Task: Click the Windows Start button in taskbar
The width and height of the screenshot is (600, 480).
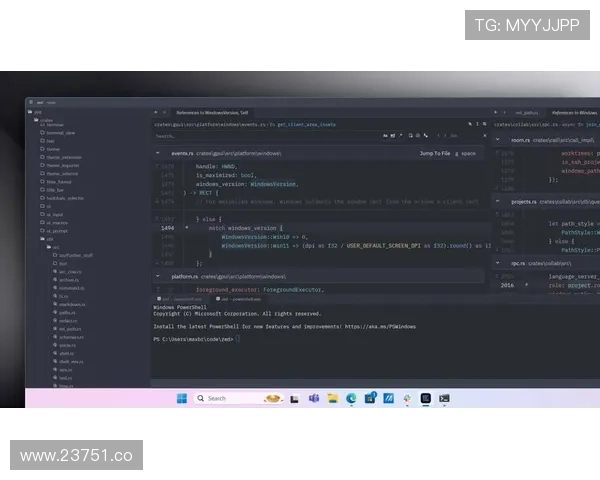Action: tap(181, 398)
